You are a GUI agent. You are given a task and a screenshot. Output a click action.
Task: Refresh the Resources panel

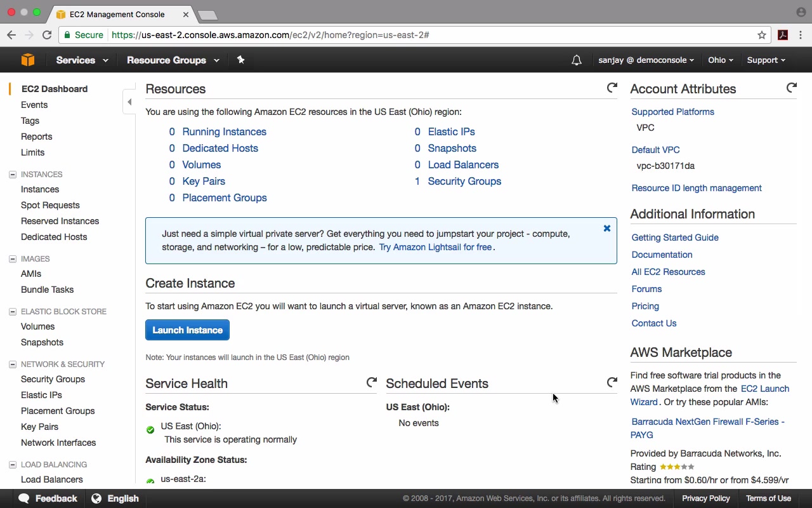(612, 88)
